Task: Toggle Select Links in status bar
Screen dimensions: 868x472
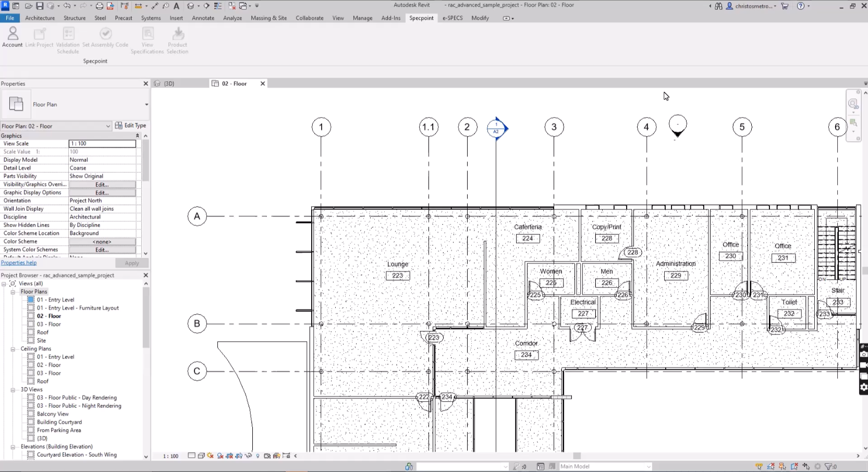Action: pos(759,466)
